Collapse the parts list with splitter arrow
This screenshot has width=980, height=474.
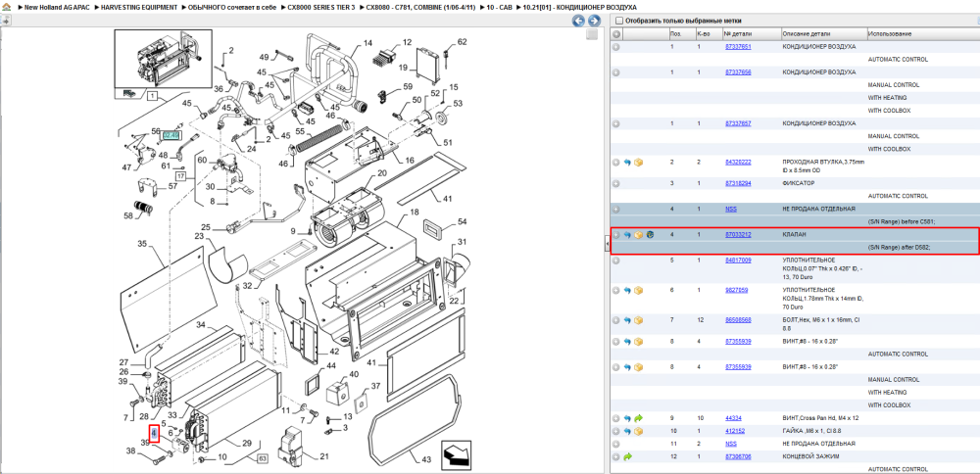click(x=607, y=246)
